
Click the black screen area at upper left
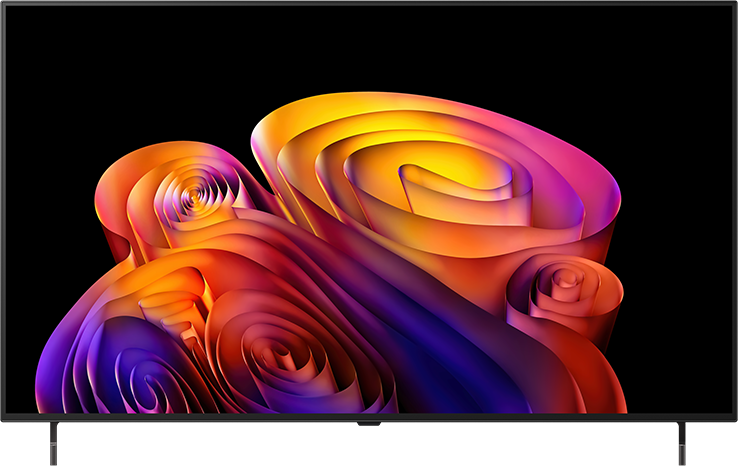click(94, 71)
